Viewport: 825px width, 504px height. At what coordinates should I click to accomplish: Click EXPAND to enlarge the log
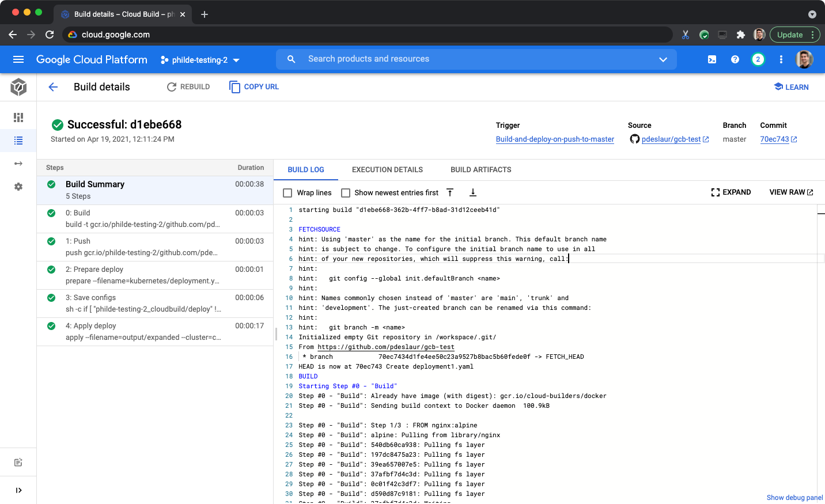731,192
